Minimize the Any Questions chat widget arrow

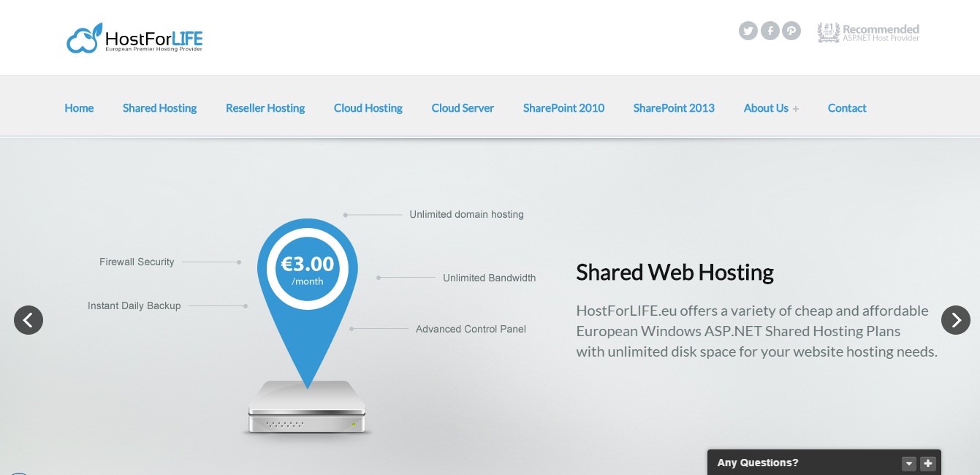pos(909,463)
